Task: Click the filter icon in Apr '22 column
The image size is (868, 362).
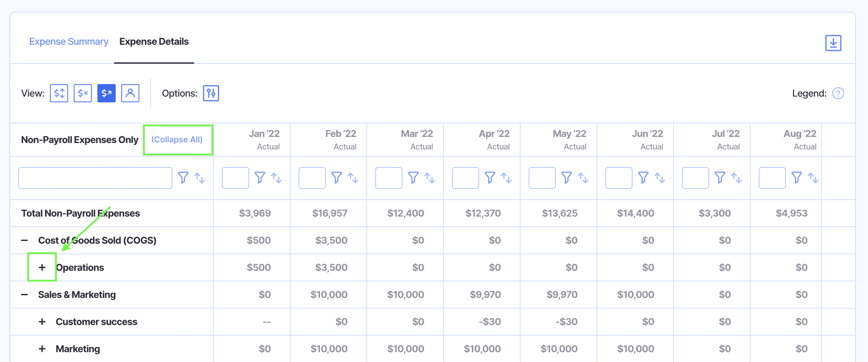Action: point(490,178)
